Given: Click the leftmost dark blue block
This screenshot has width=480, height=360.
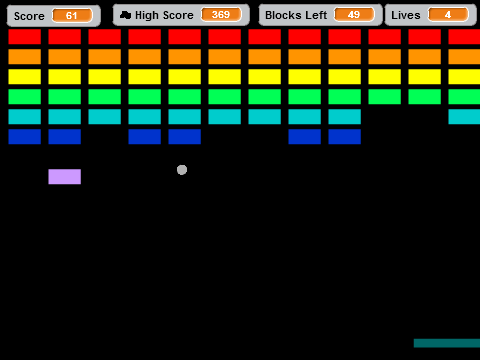Looking at the screenshot, I should [25, 137].
